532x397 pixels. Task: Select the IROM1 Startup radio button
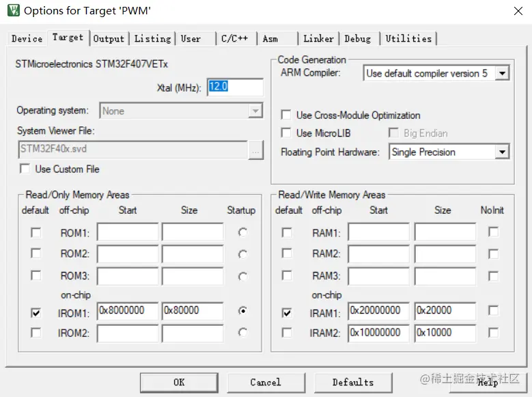242,310
